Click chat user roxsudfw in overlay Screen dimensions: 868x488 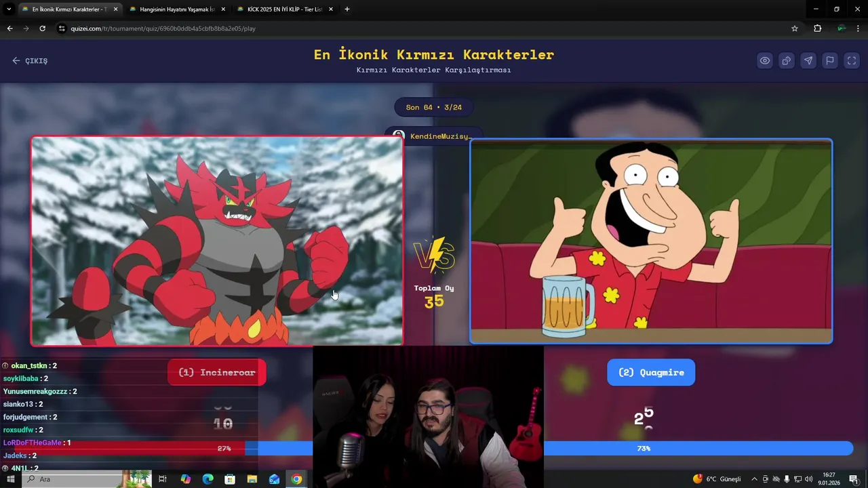(x=18, y=430)
